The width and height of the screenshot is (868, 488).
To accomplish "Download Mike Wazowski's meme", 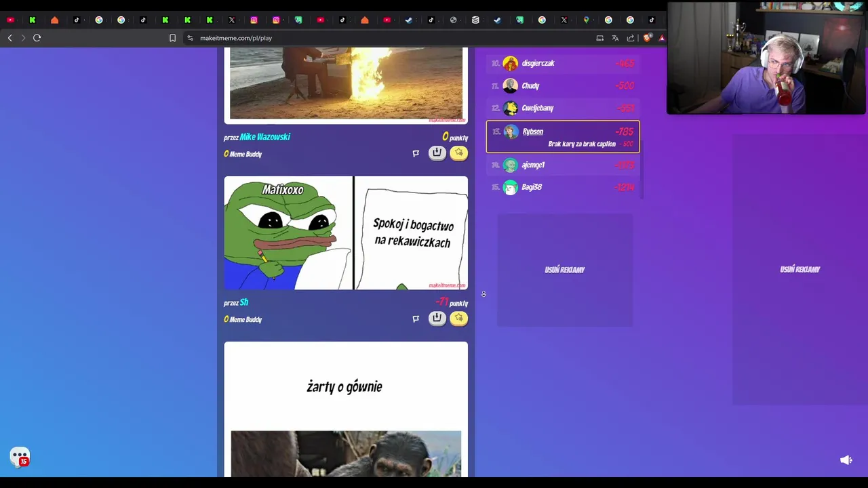I will pos(437,152).
